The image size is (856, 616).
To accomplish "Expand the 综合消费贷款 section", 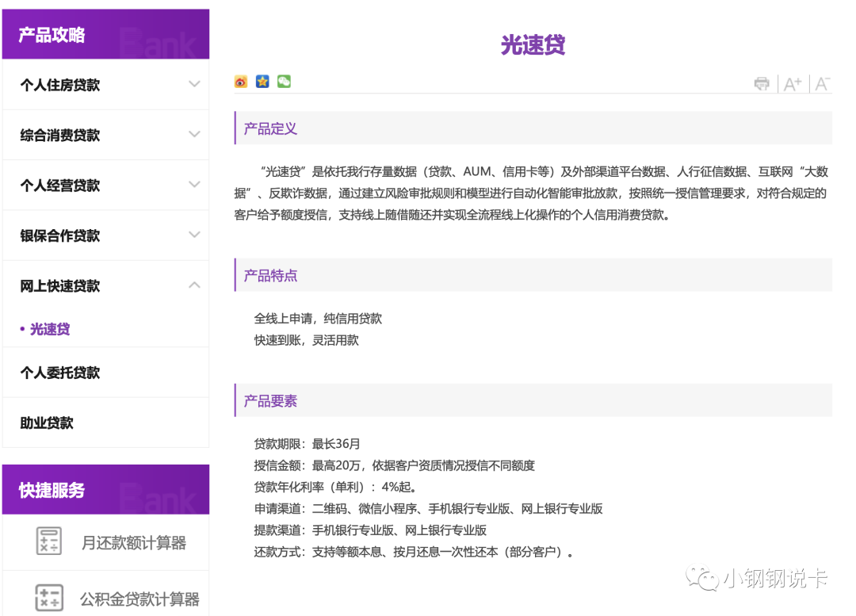I will pos(105,135).
